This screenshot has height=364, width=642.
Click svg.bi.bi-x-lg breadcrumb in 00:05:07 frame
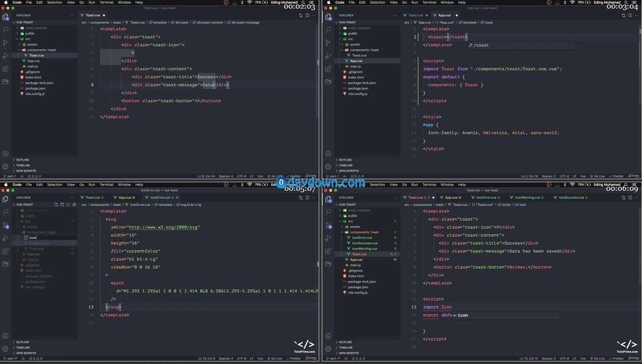click(189, 205)
